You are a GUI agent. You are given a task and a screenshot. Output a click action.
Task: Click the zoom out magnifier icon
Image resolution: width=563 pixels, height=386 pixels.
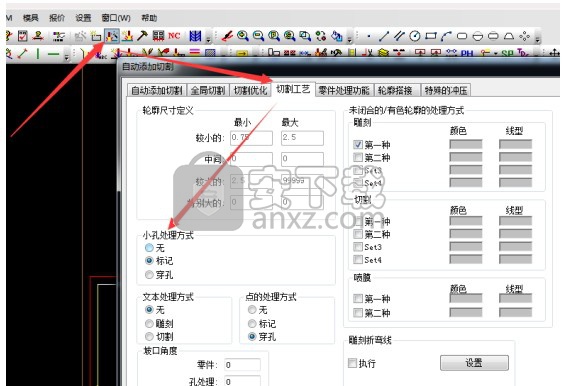(x=258, y=36)
